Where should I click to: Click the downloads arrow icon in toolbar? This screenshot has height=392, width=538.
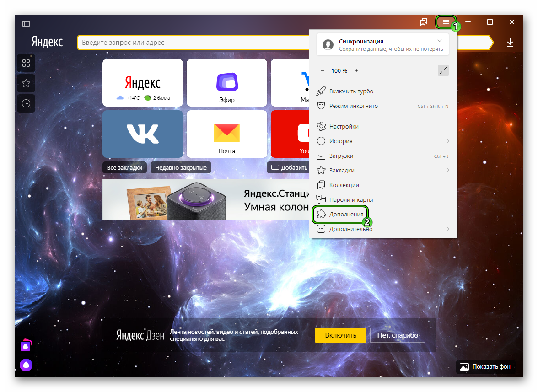point(510,43)
